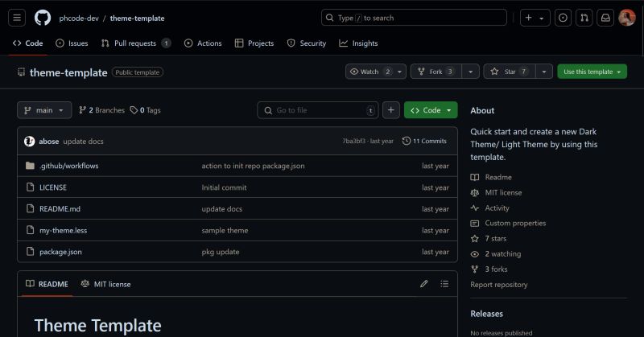The width and height of the screenshot is (644, 337).
Task: Open the 3 forks link
Action: 489,269
